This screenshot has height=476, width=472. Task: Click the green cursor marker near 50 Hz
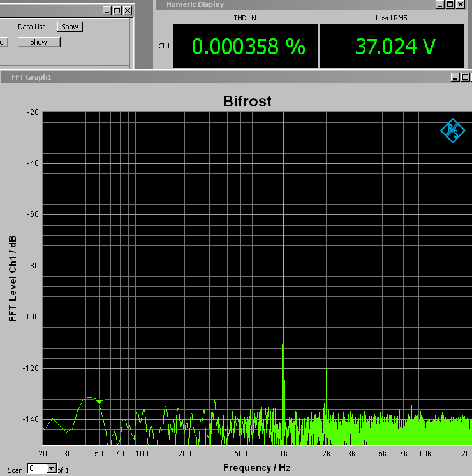click(99, 401)
